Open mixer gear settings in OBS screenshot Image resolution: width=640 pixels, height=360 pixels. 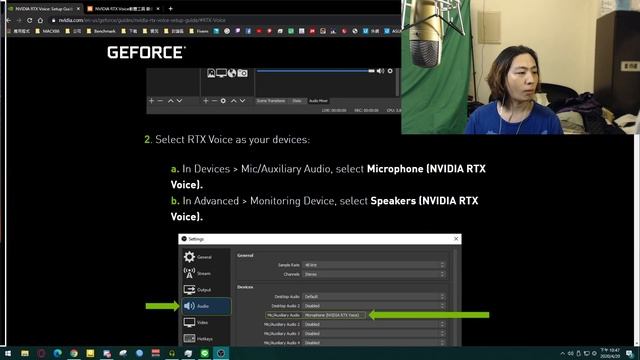(390, 71)
